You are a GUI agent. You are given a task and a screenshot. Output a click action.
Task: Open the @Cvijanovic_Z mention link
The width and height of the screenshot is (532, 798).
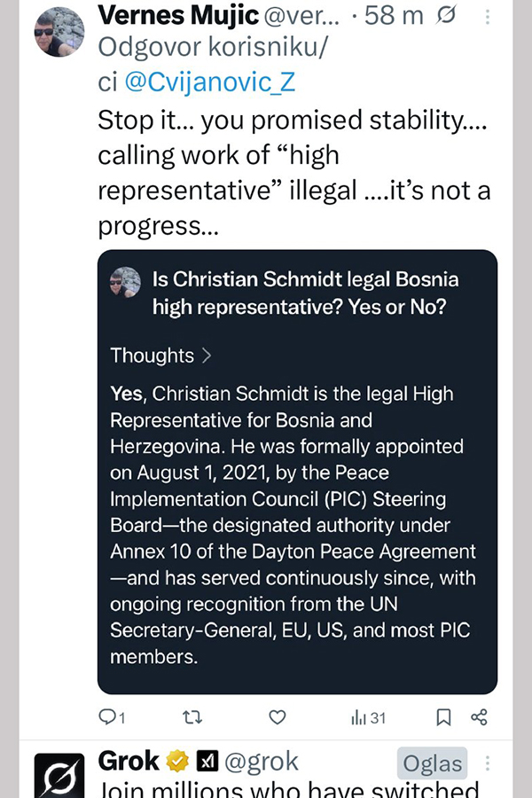[209, 82]
